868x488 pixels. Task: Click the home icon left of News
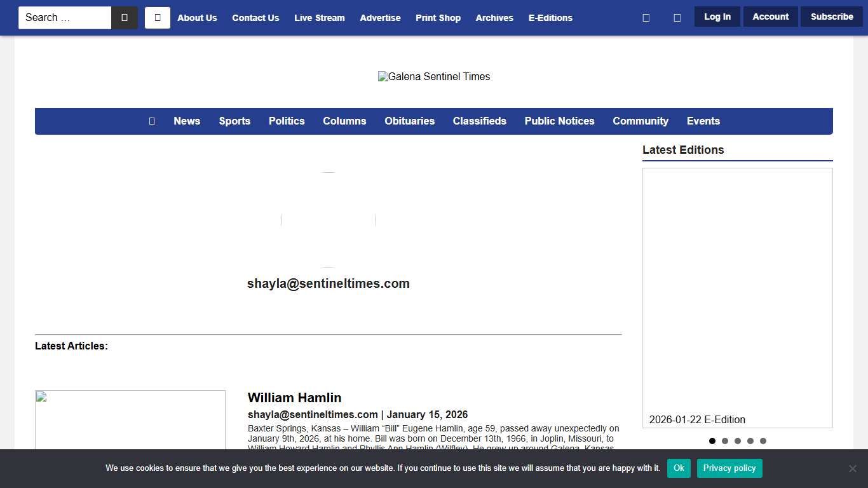[x=152, y=121]
